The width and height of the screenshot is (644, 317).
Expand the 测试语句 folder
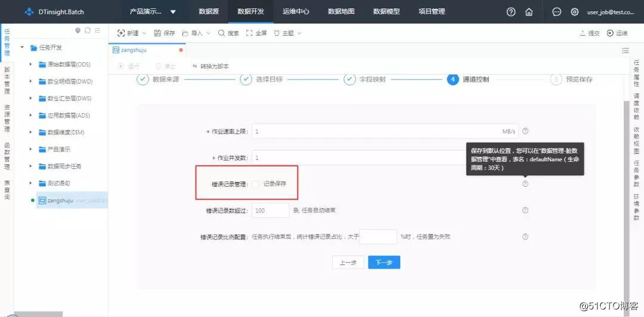pyautogui.click(x=30, y=183)
